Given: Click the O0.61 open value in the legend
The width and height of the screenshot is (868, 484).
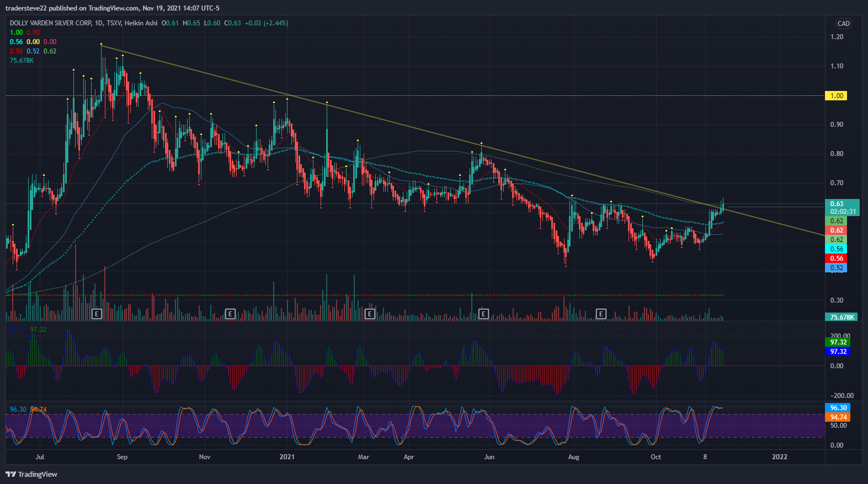Looking at the screenshot, I should pos(170,23).
